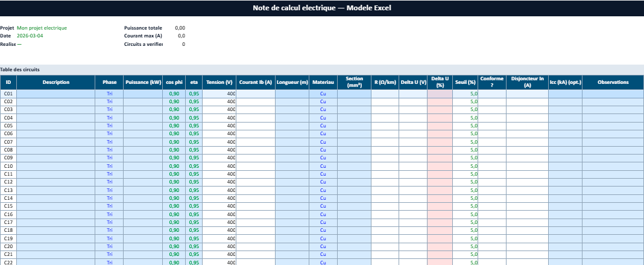Click the Circuits a verifier count value
Screen dimensions: 644x265
coord(183,44)
